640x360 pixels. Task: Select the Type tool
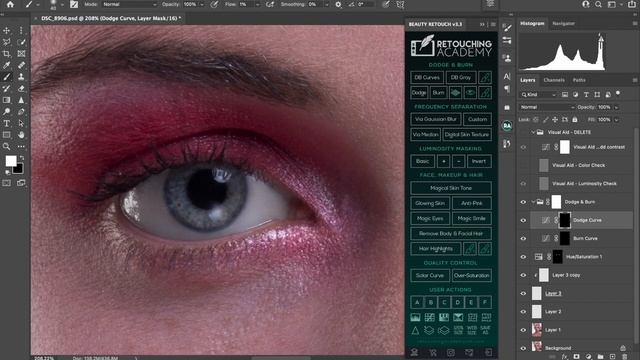(7, 123)
